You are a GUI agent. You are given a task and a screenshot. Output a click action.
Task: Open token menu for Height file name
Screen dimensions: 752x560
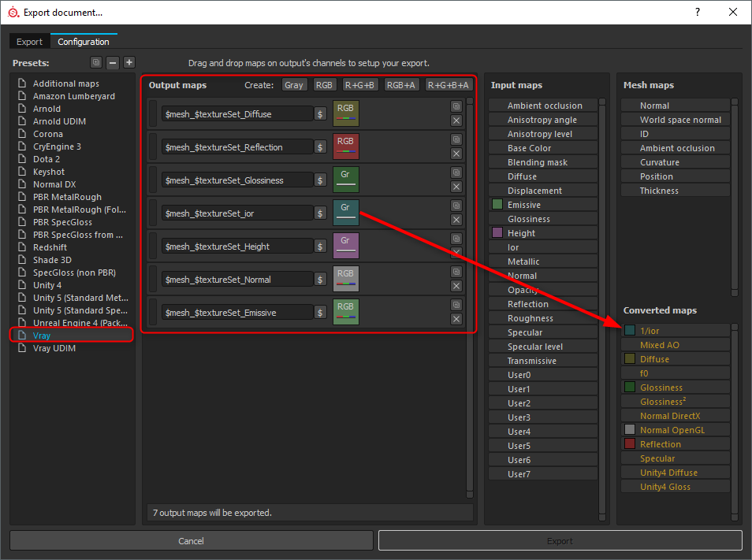point(320,247)
